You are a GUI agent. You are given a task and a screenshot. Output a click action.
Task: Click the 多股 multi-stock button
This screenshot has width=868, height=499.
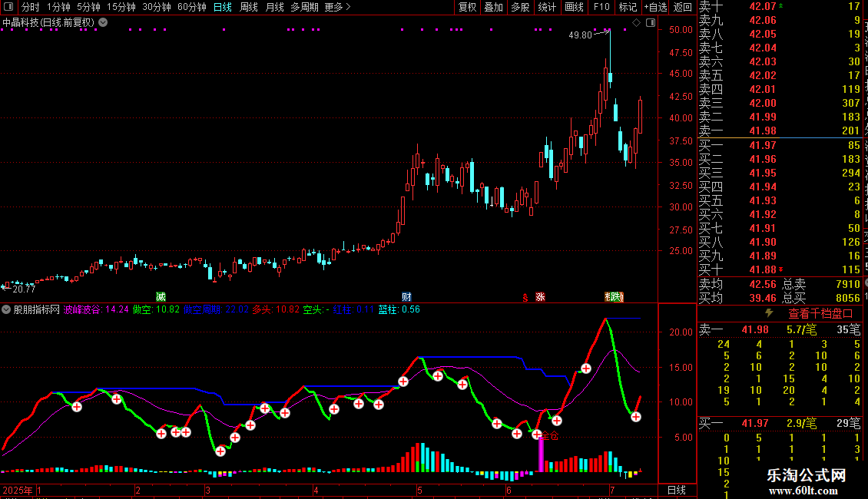[520, 7]
